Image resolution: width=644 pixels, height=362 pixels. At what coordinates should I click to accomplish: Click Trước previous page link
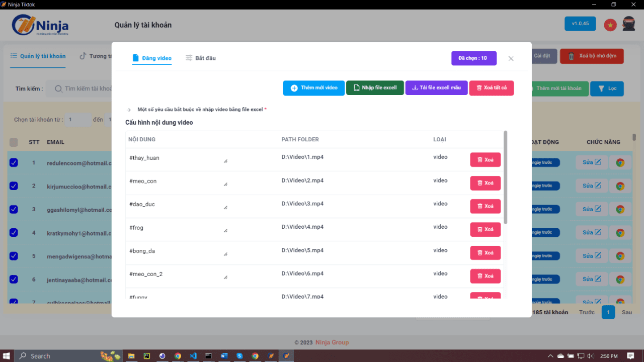click(587, 312)
